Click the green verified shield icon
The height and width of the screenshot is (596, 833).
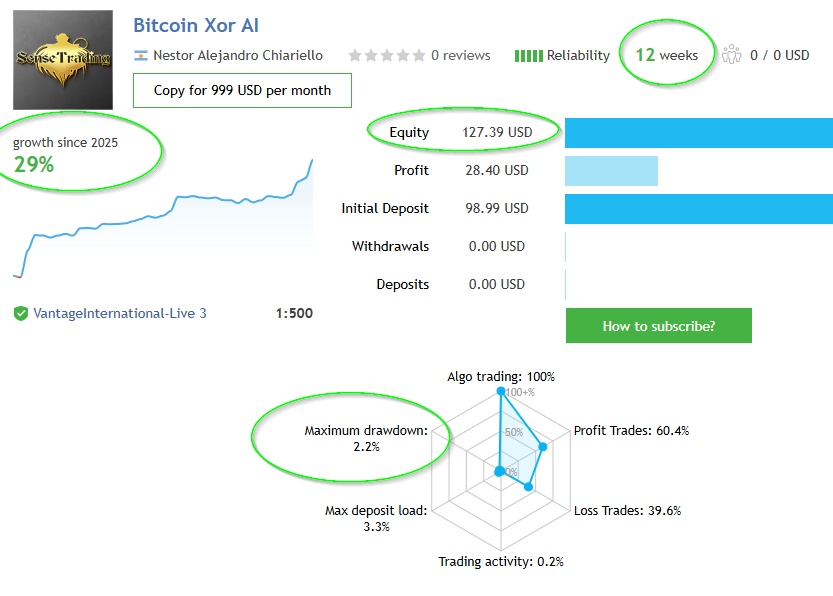click(x=21, y=314)
